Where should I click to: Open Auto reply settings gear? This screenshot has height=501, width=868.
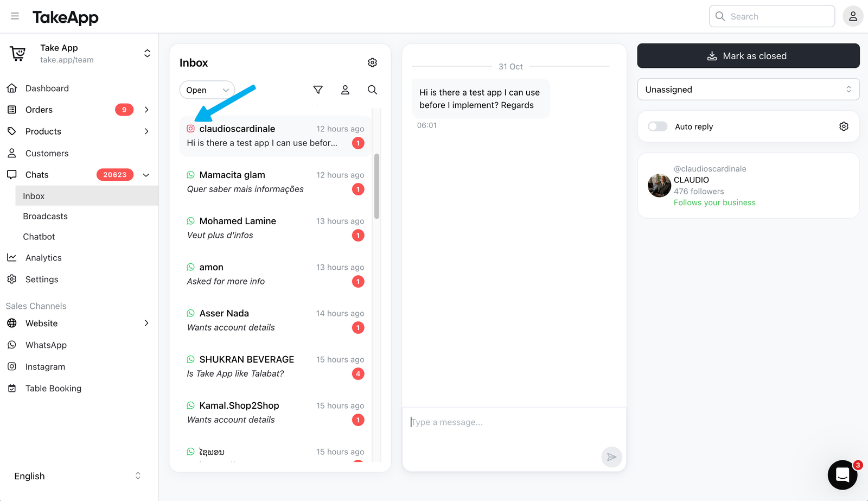pyautogui.click(x=844, y=126)
